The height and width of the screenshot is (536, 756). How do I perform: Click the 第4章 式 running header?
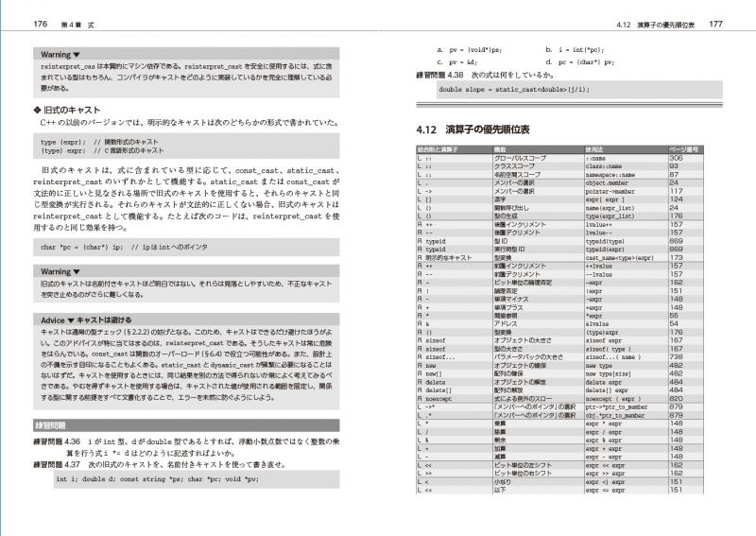(77, 26)
